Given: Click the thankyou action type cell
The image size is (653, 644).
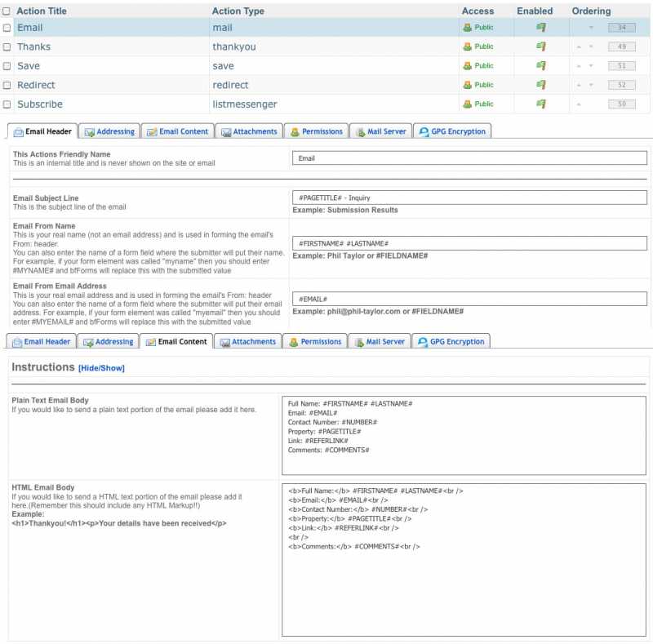Looking at the screenshot, I should coord(234,47).
